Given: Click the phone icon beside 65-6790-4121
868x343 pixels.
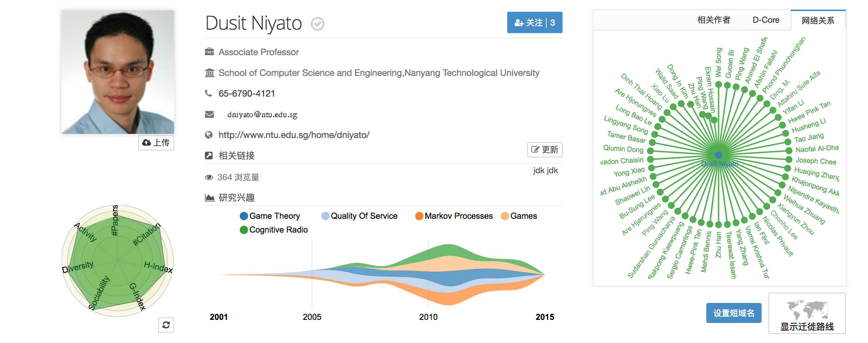Looking at the screenshot, I should coord(208,93).
